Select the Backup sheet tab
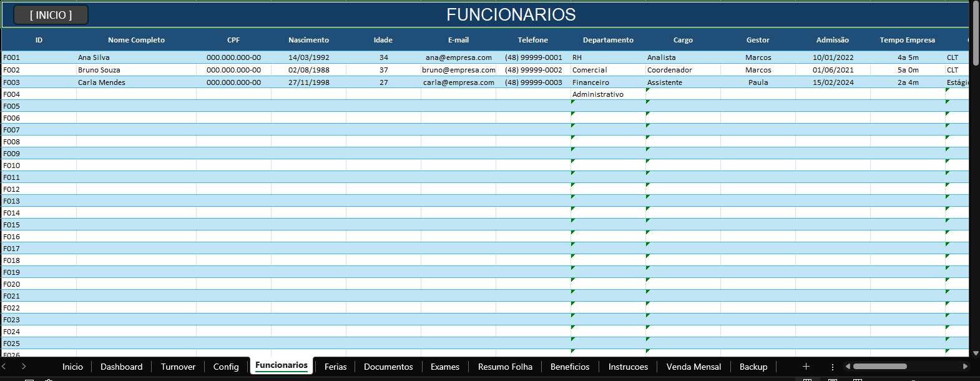Image resolution: width=980 pixels, height=381 pixels. click(753, 367)
